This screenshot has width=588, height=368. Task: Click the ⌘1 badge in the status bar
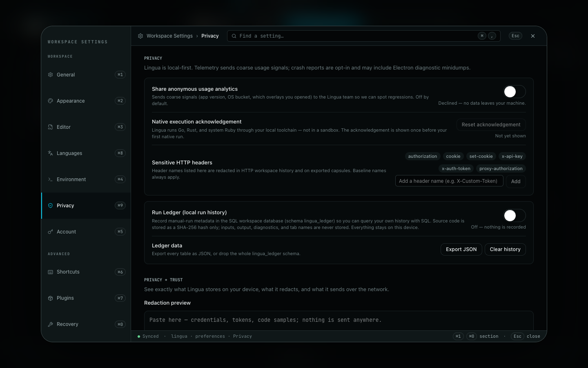point(458,337)
